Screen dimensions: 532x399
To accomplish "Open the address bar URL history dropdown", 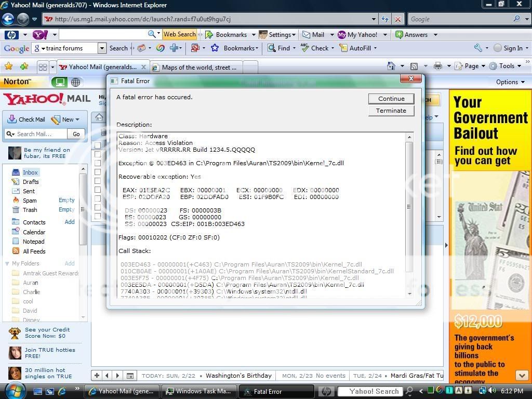I will 374,19.
